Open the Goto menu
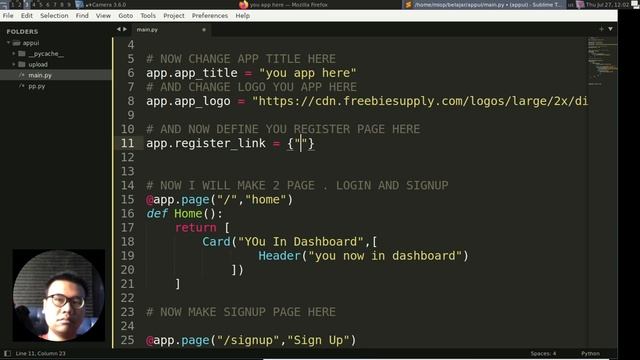Viewport: 640px width, 360px height. (x=125, y=16)
